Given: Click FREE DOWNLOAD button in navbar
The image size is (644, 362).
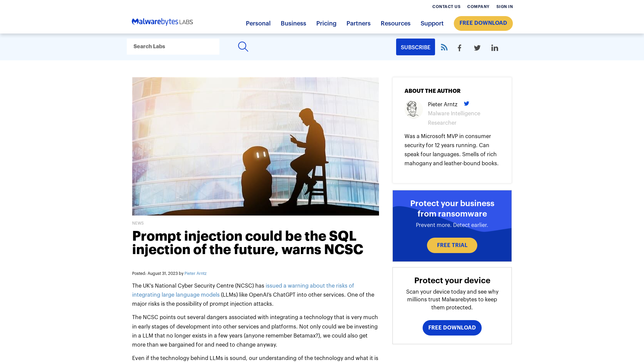Looking at the screenshot, I should point(483,23).
